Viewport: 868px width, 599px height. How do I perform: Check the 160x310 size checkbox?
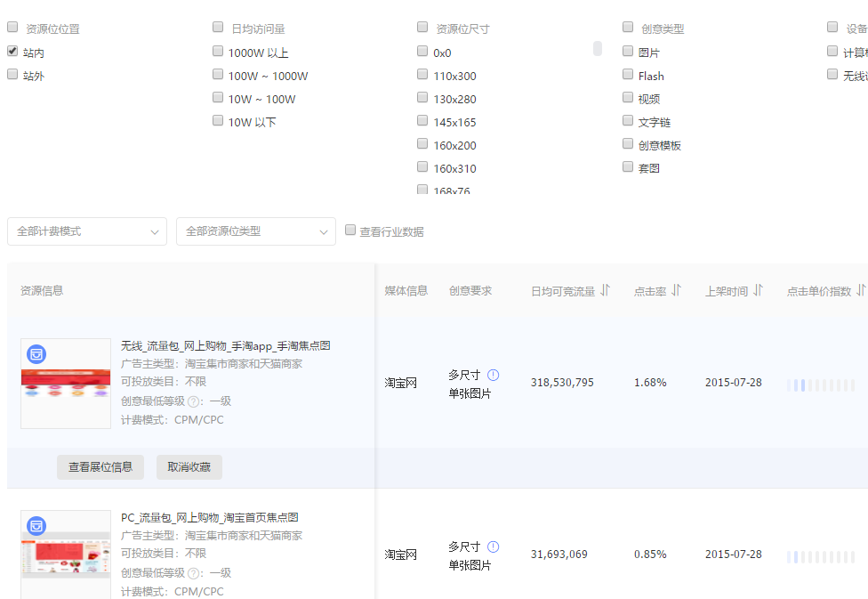(422, 166)
